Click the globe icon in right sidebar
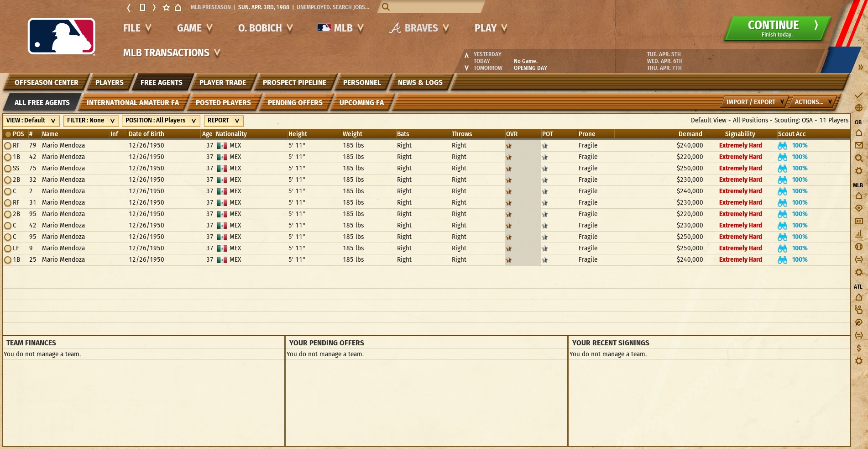The height and width of the screenshot is (449, 868). pos(858,108)
